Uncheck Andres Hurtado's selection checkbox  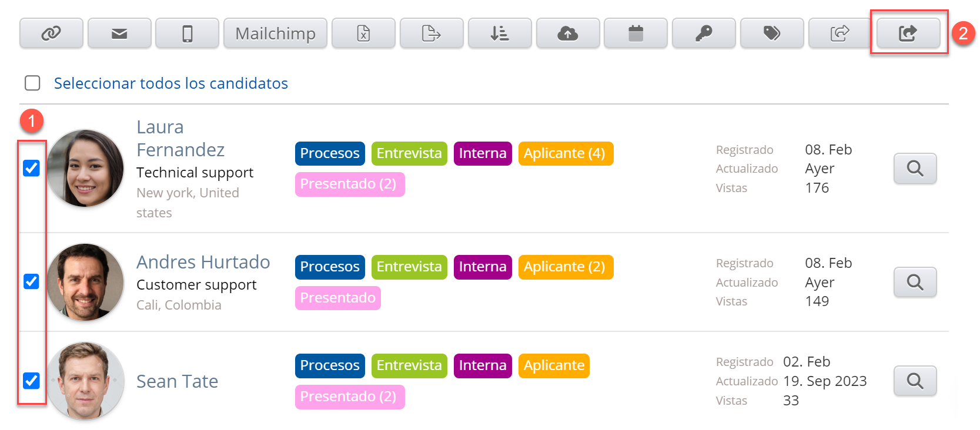(31, 282)
